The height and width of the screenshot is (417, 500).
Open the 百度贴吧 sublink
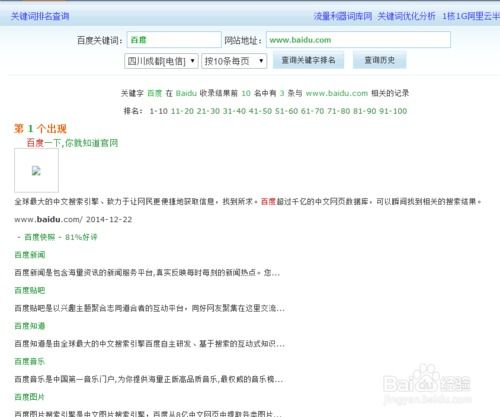click(30, 290)
